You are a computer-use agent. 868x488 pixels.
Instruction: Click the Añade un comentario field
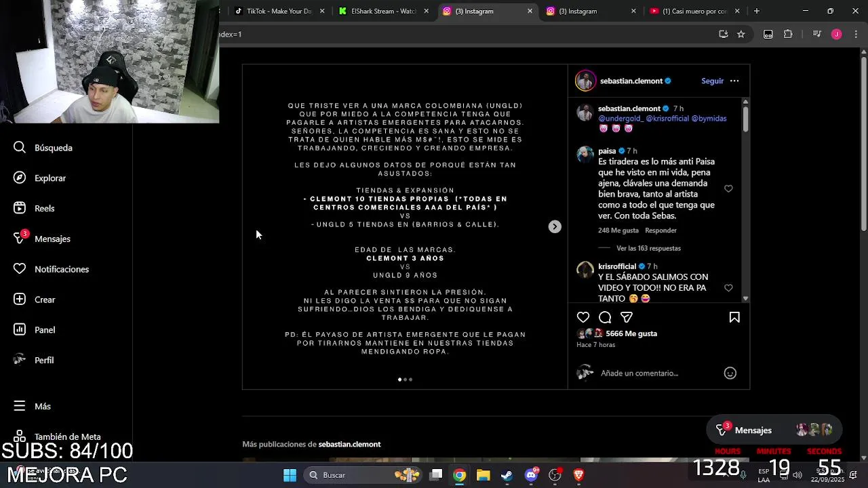639,373
